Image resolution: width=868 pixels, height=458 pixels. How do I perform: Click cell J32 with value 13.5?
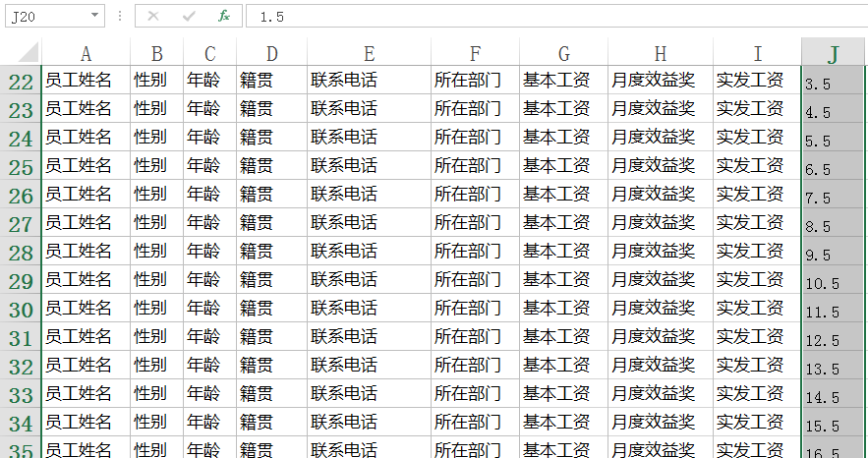pos(834,366)
